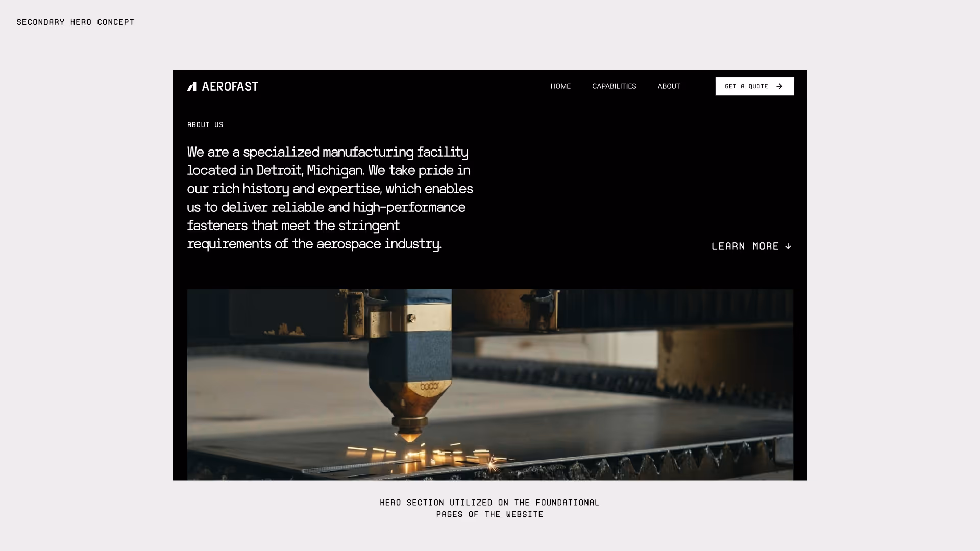Click the 'aerospace industry' phrase in the paragraph
Image resolution: width=980 pixels, height=551 pixels.
(379, 244)
